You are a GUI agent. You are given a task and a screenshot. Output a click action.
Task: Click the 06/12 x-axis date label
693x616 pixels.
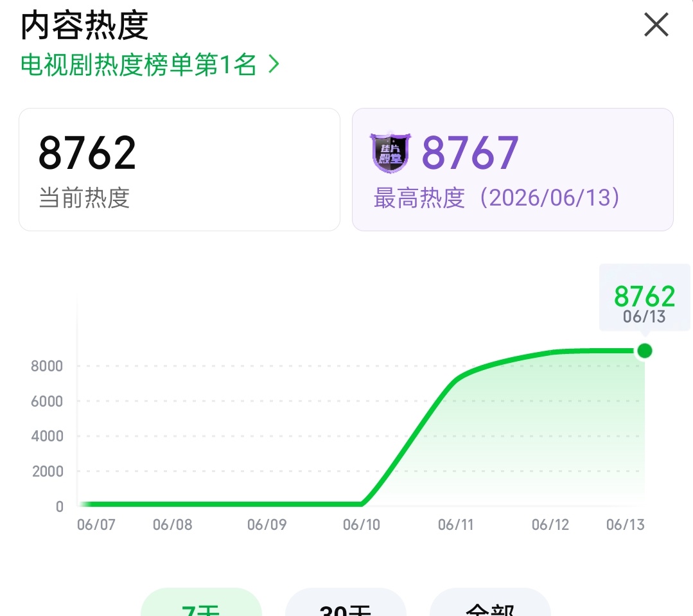(550, 525)
